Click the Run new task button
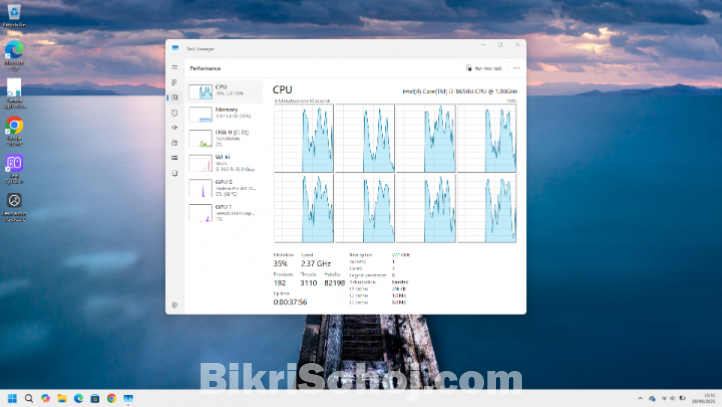722x407 pixels. point(483,68)
